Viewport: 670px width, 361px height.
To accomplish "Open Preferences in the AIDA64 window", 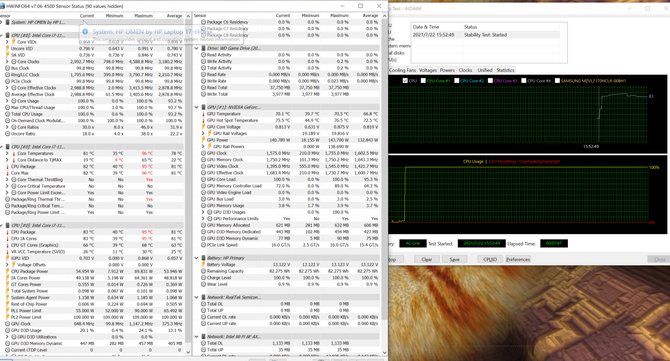I will pyautogui.click(x=518, y=259).
